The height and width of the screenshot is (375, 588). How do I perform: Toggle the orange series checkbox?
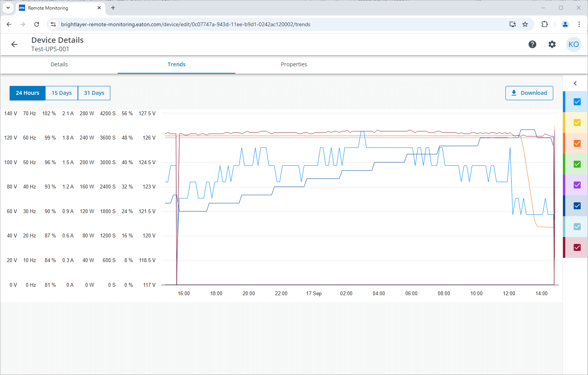[x=577, y=143]
